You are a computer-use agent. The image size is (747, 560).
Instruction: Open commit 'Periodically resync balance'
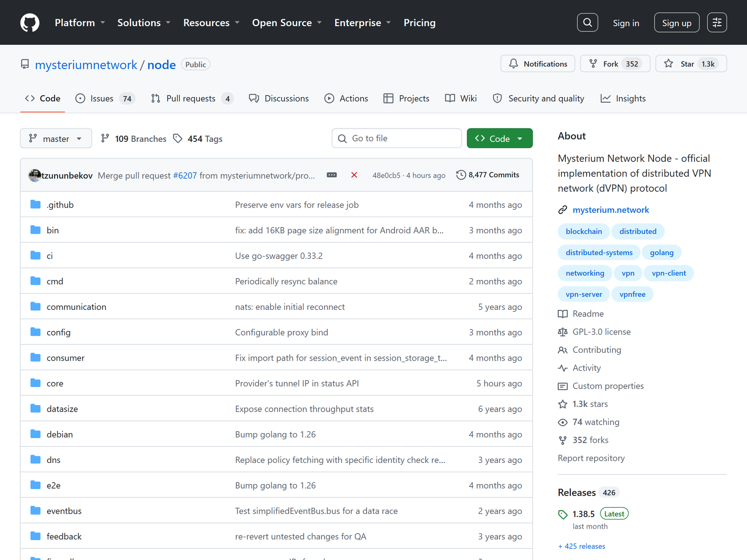[x=286, y=281]
